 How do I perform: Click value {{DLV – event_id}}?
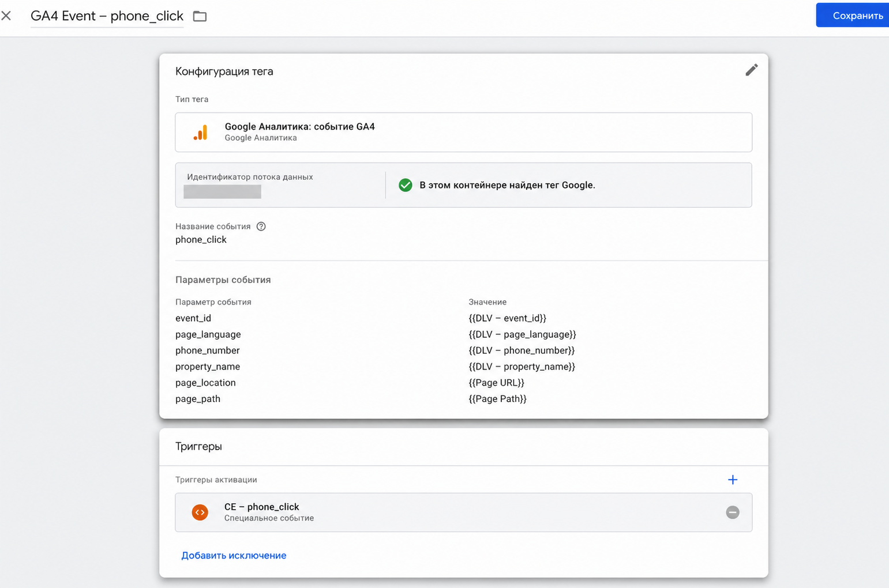[x=507, y=318]
